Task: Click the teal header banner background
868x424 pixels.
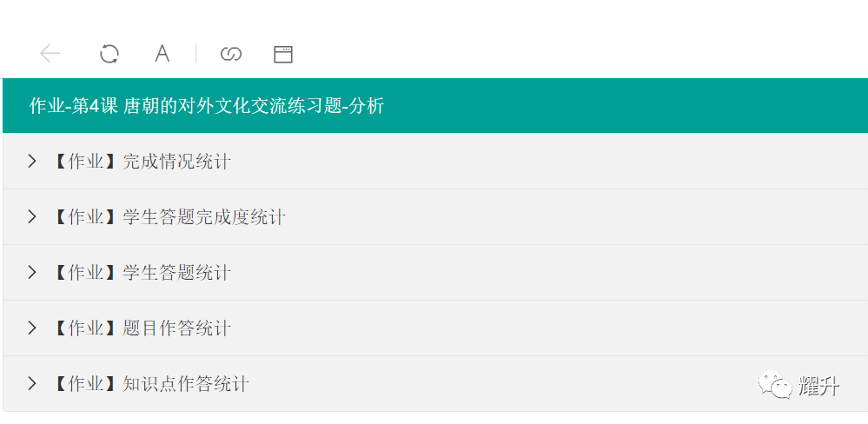Action: point(609,105)
